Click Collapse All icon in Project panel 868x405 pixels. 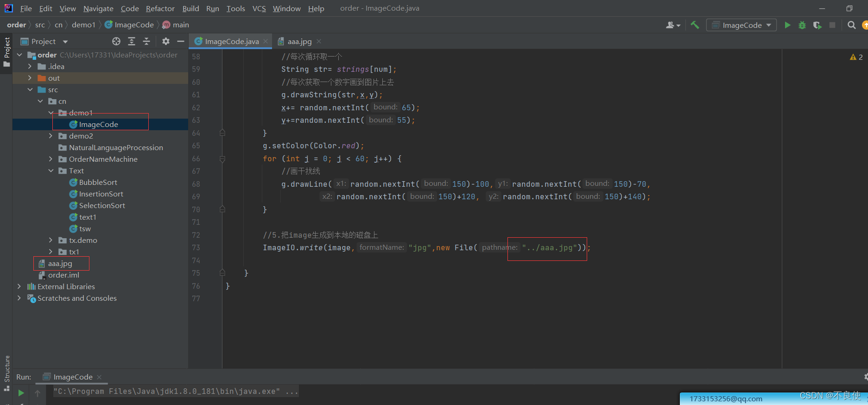click(x=146, y=41)
